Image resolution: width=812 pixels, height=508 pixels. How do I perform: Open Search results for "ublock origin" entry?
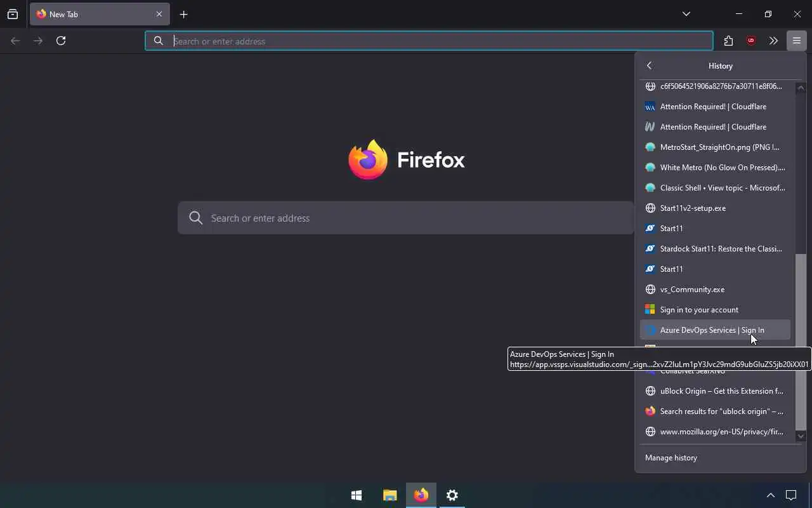pyautogui.click(x=715, y=411)
